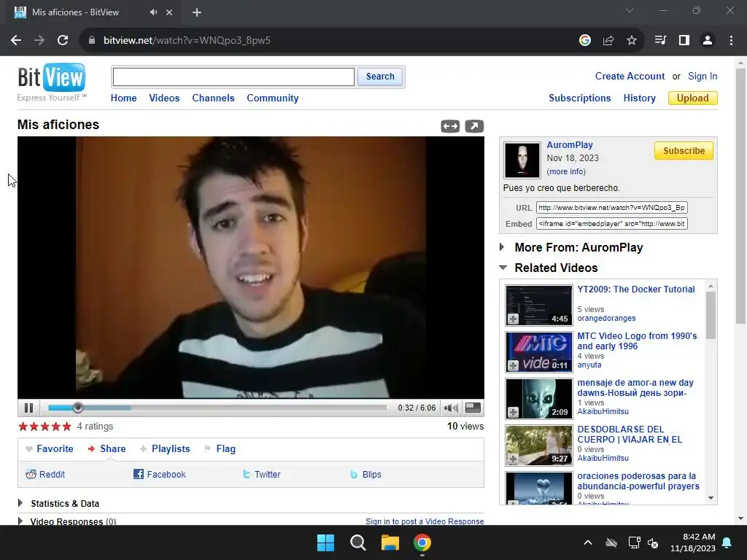Rate the video with the fifth star

pyautogui.click(x=66, y=426)
